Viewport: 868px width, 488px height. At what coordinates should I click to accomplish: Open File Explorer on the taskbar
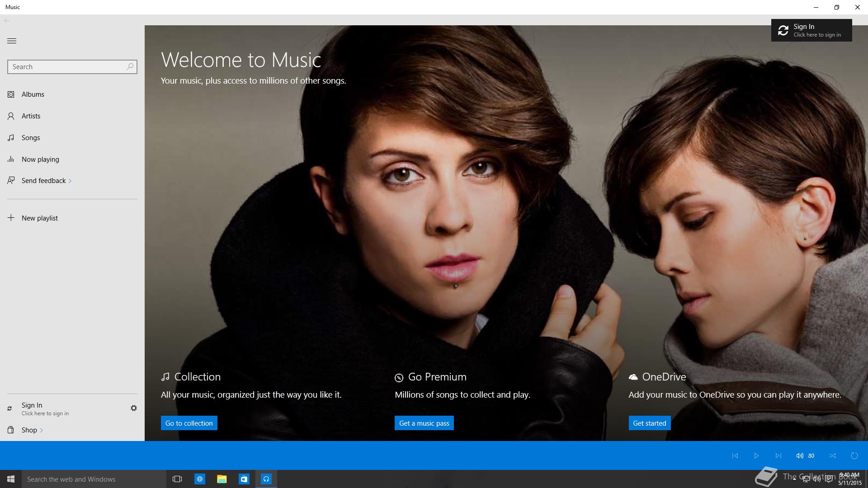(x=222, y=479)
